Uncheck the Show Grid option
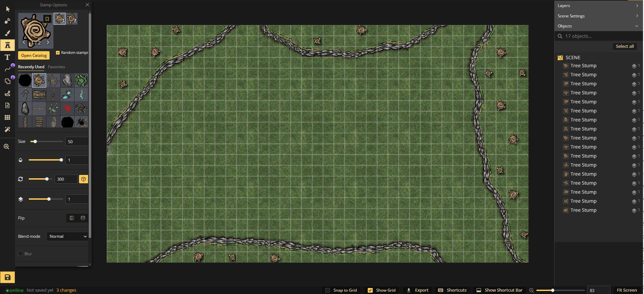This screenshot has width=644, height=294. click(x=370, y=290)
